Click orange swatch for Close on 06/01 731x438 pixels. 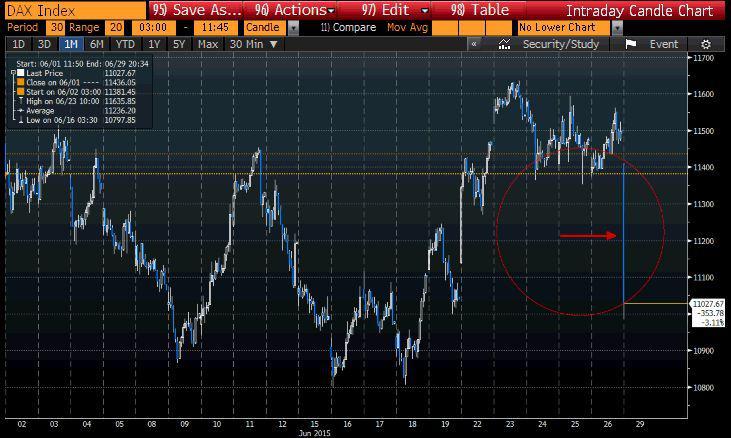(21, 82)
